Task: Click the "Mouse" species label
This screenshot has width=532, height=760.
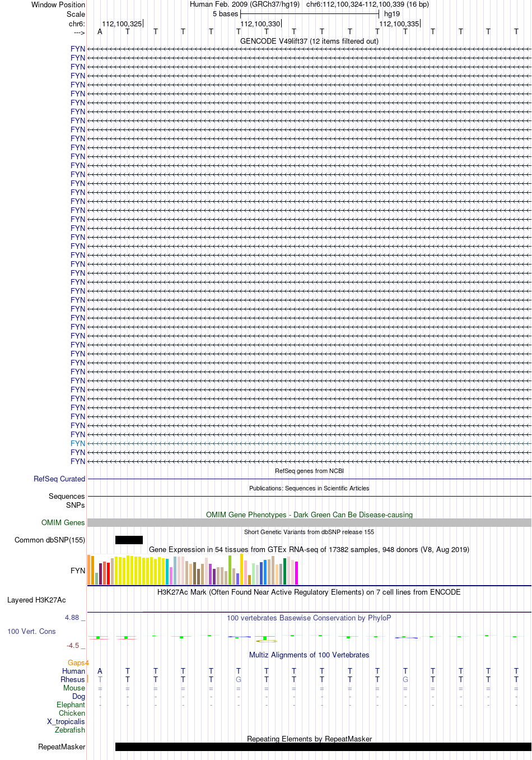Action: pos(74,688)
